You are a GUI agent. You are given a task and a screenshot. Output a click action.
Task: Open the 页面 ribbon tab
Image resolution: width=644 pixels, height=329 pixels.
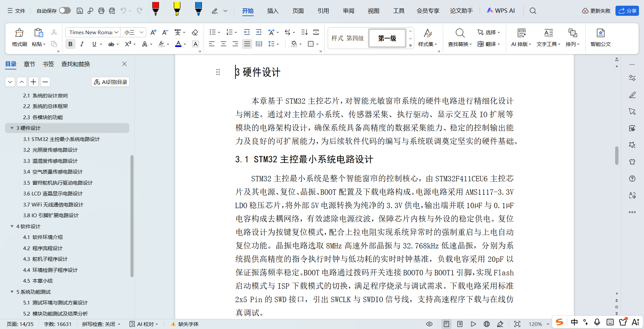tap(298, 11)
